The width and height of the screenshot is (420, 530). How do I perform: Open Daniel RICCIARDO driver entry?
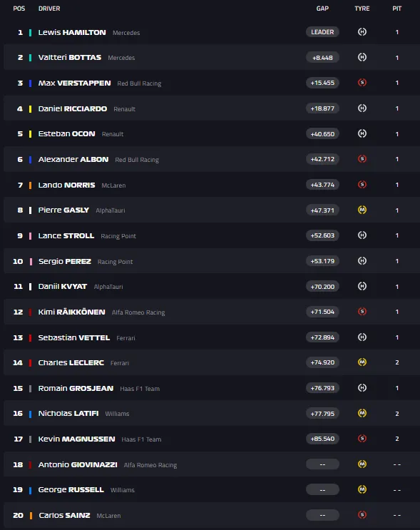click(x=73, y=108)
